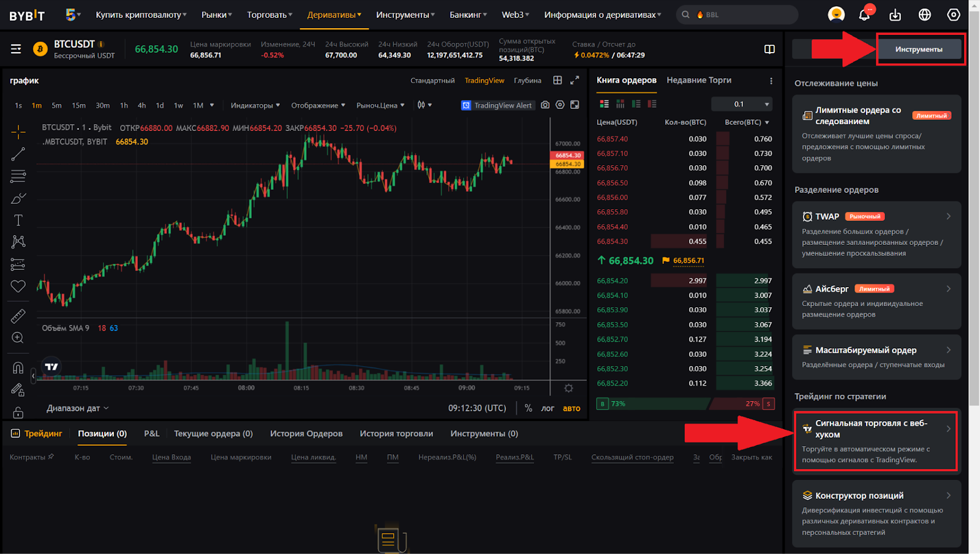The image size is (980, 554).
Task: Open the Деривативы menu
Action: [x=334, y=15]
